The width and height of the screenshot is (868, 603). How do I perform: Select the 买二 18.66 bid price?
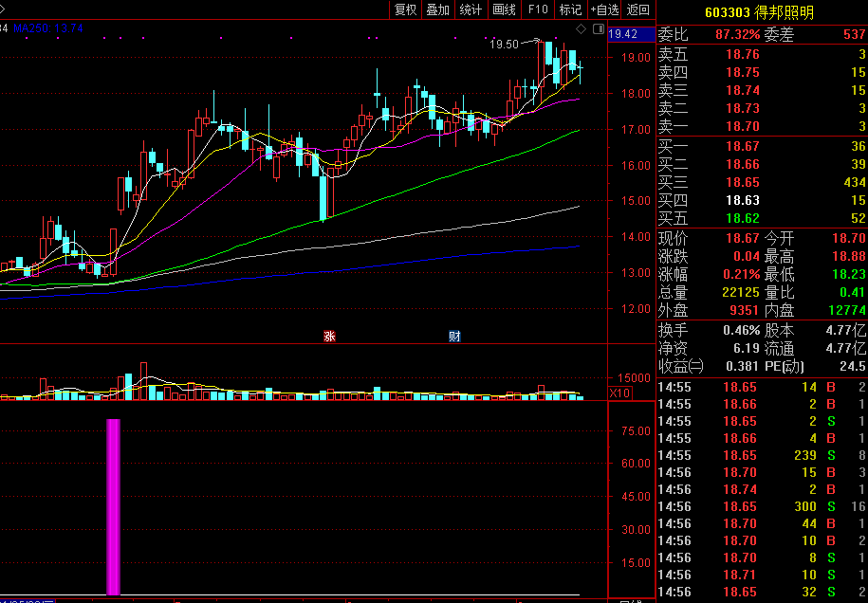(743, 164)
